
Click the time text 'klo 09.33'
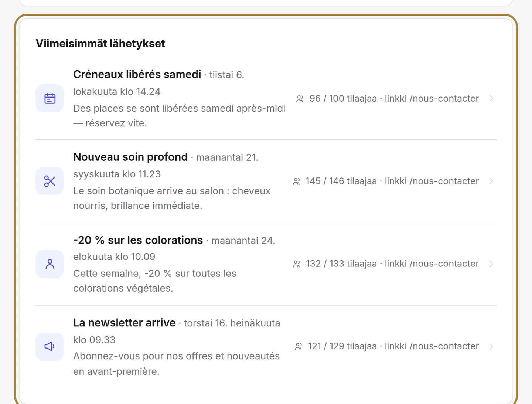94,340
